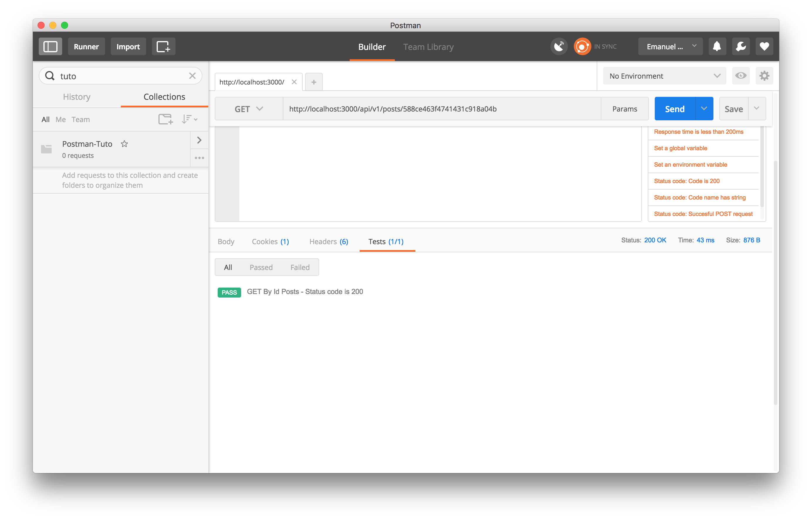Insert 'Status code: Succesful POST request' snippet
Image resolution: width=812 pixels, height=520 pixels.
[x=703, y=214]
